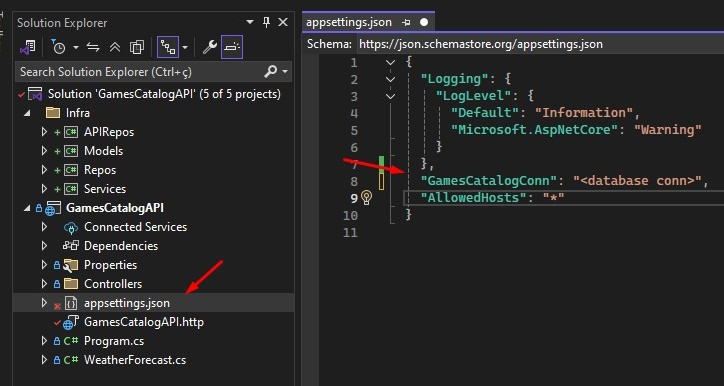Click the Sync with Active Document icon
This screenshot has width=724, height=386.
coord(93,47)
